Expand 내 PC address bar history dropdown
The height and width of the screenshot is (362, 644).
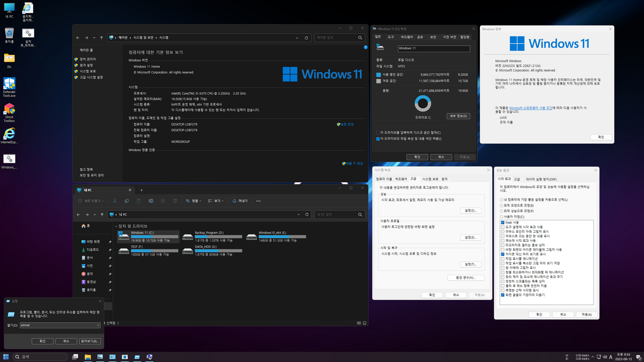click(x=298, y=214)
